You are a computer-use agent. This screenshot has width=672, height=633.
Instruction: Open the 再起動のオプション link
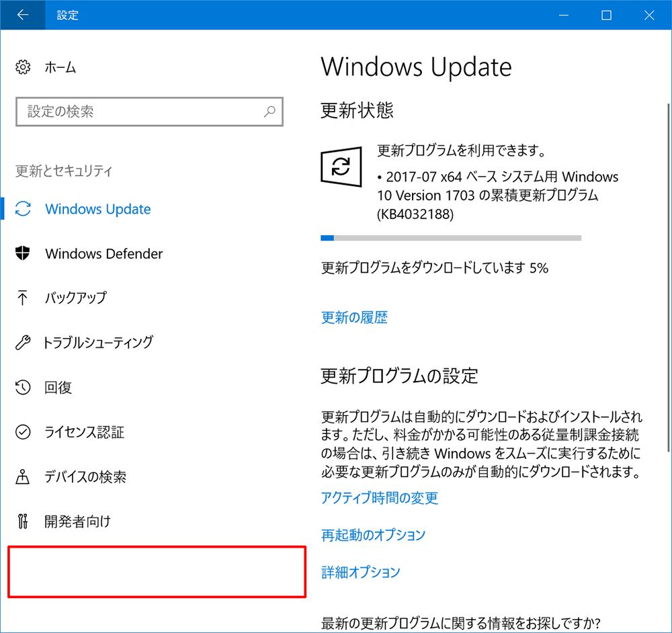point(373,535)
